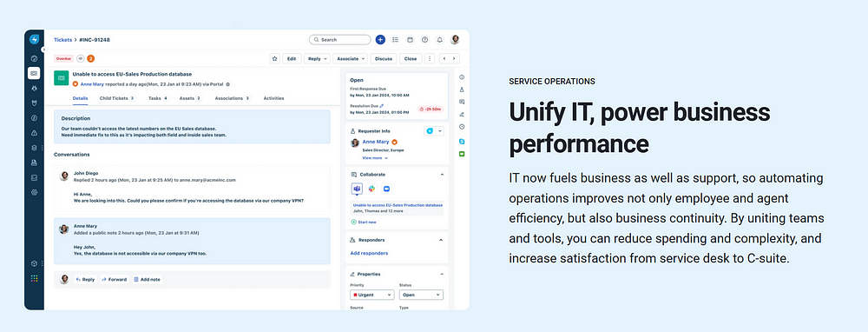
Task: Open the admin gear icon in sidebar
Action: (x=34, y=192)
